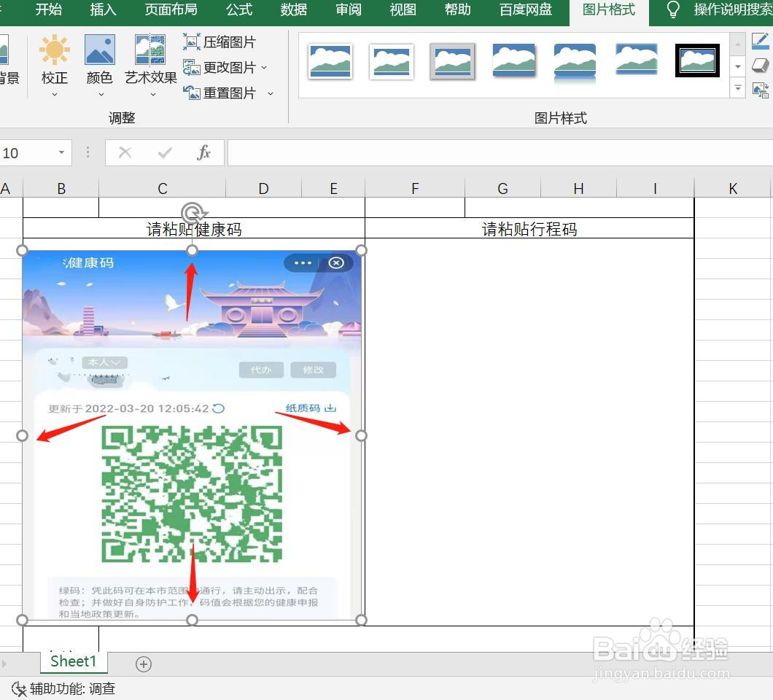Switch to the 数据 ribbon tab
The height and width of the screenshot is (700, 773).
click(294, 9)
